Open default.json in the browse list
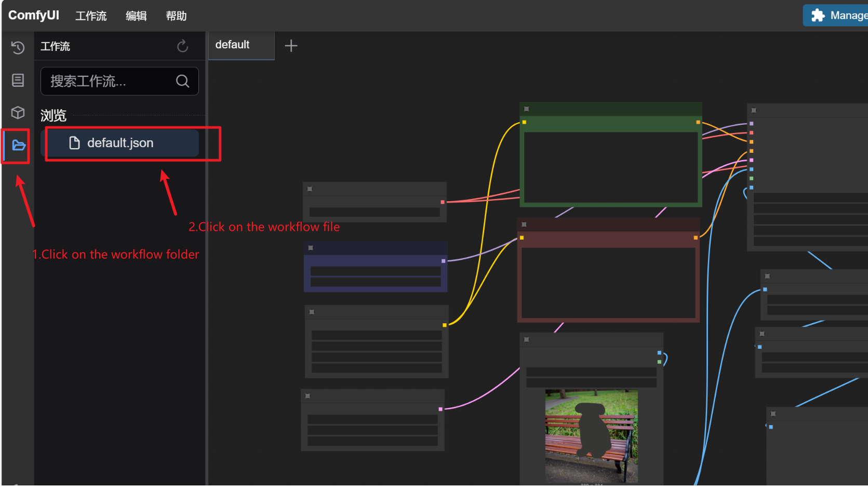Screen dimensions: 868x487 pyautogui.click(x=120, y=143)
